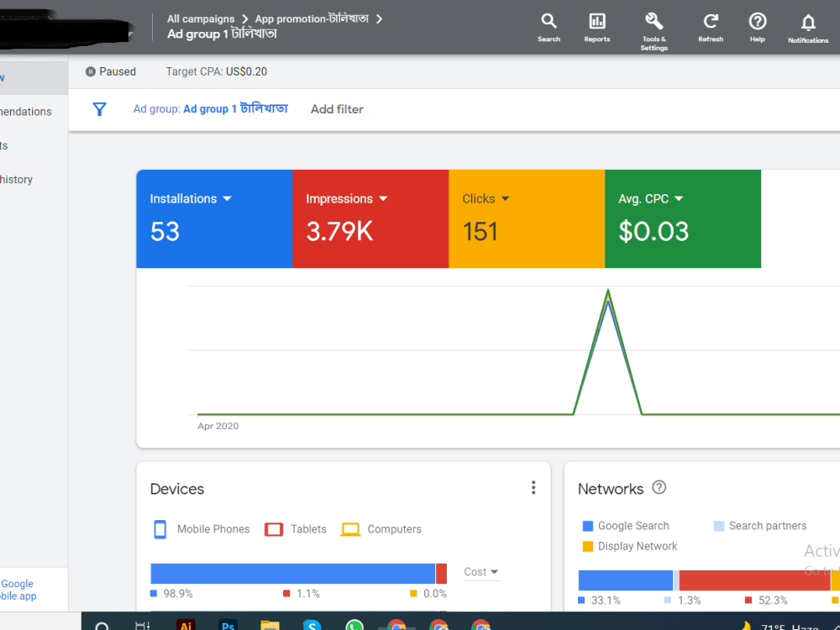This screenshot has width=840, height=630.
Task: Open the Cost dropdown in Devices card
Action: pyautogui.click(x=481, y=572)
